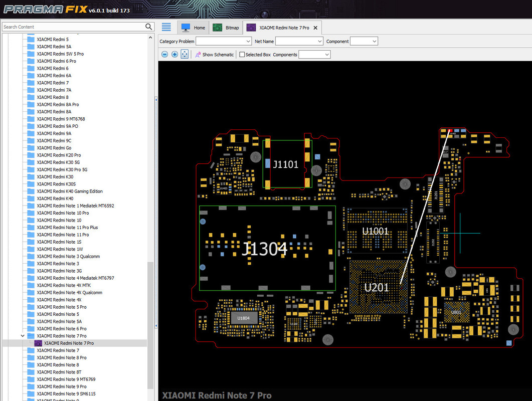Click the device tree scrollbar thumb
This screenshot has width=532, height=401.
[150, 325]
